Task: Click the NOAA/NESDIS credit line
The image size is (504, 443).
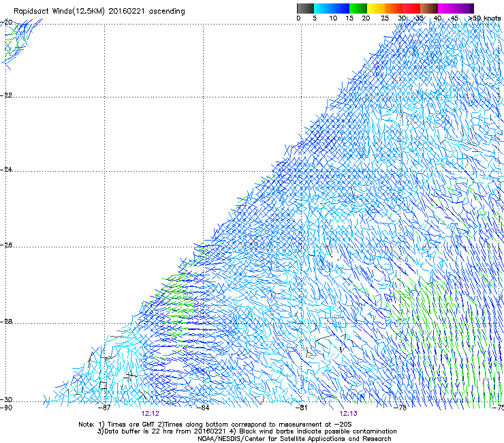Action: 294,439
